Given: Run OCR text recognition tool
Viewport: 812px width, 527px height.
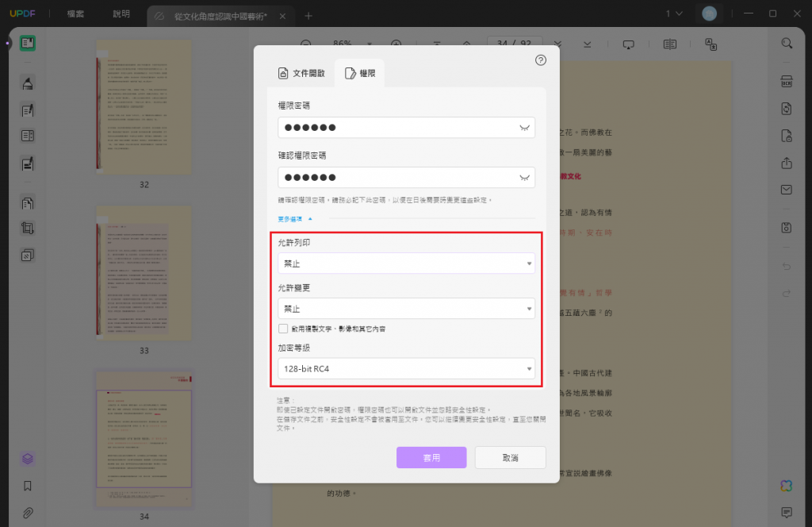Looking at the screenshot, I should point(787,82).
